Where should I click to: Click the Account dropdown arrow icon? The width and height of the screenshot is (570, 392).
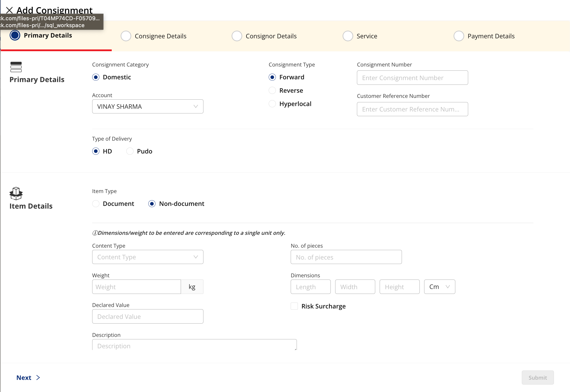pos(196,107)
